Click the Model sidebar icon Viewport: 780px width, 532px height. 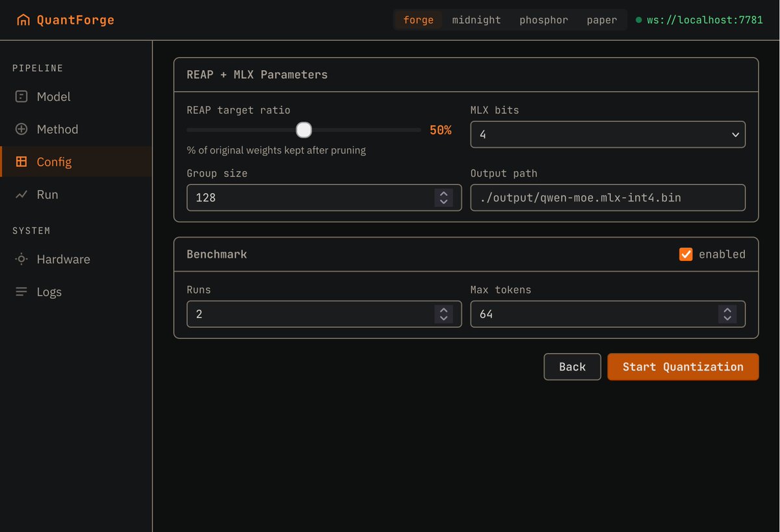[x=21, y=97]
